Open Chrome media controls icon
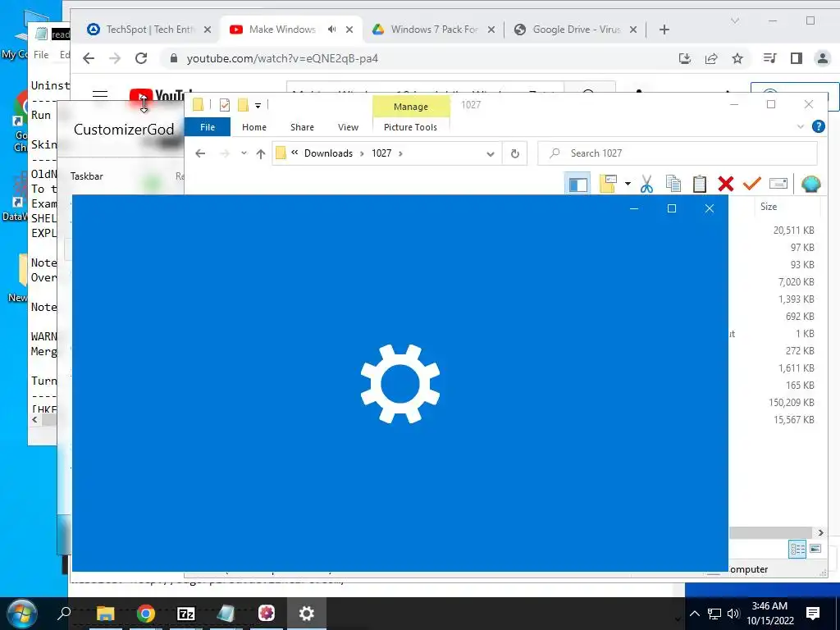Screen dimensions: 840x630 click(x=770, y=58)
